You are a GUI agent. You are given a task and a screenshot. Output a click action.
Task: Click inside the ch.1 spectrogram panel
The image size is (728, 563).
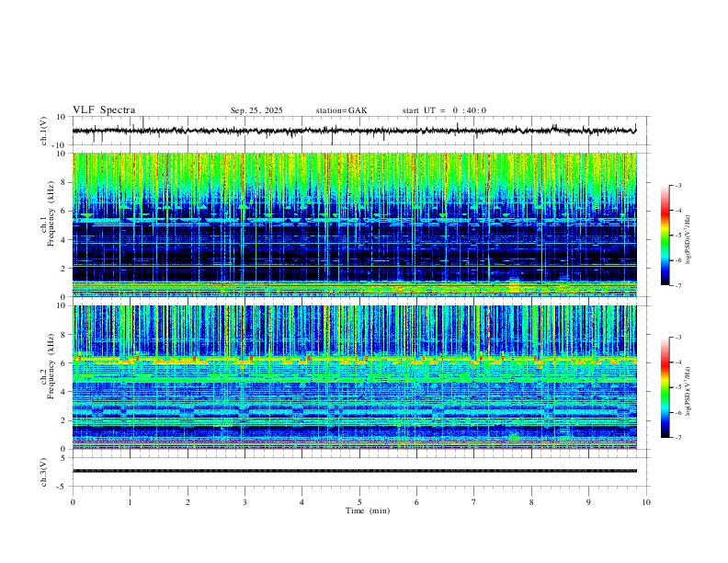[x=354, y=224]
